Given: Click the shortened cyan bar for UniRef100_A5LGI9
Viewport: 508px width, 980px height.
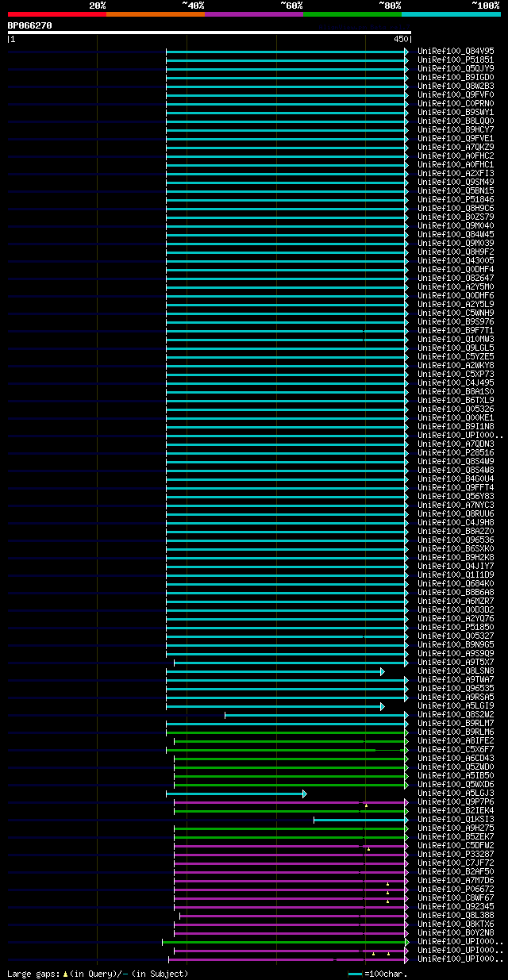Looking at the screenshot, I should 275,706.
